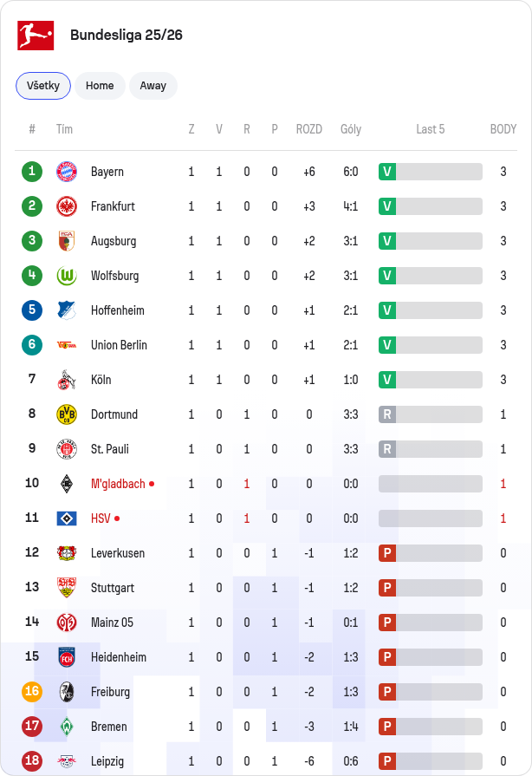Viewport: 532px width, 776px height.
Task: Select the Eintracht Frankfurt crest
Action: [67, 206]
